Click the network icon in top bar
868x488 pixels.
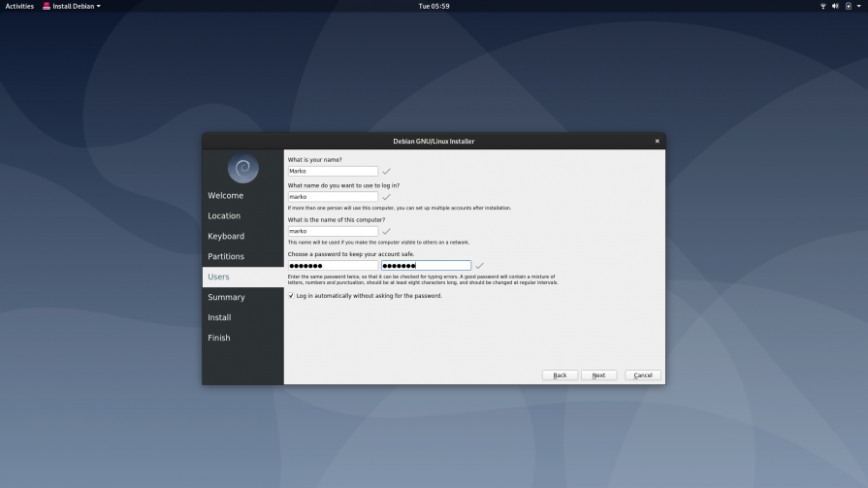point(822,6)
